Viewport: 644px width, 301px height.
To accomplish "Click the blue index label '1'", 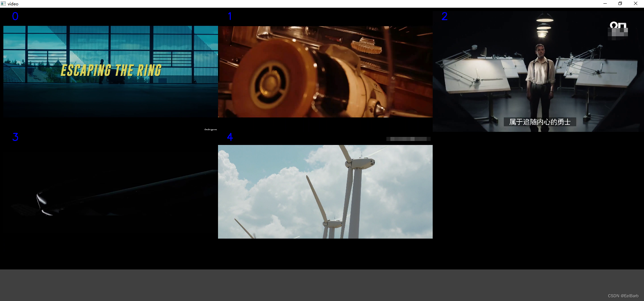I will coord(230,16).
